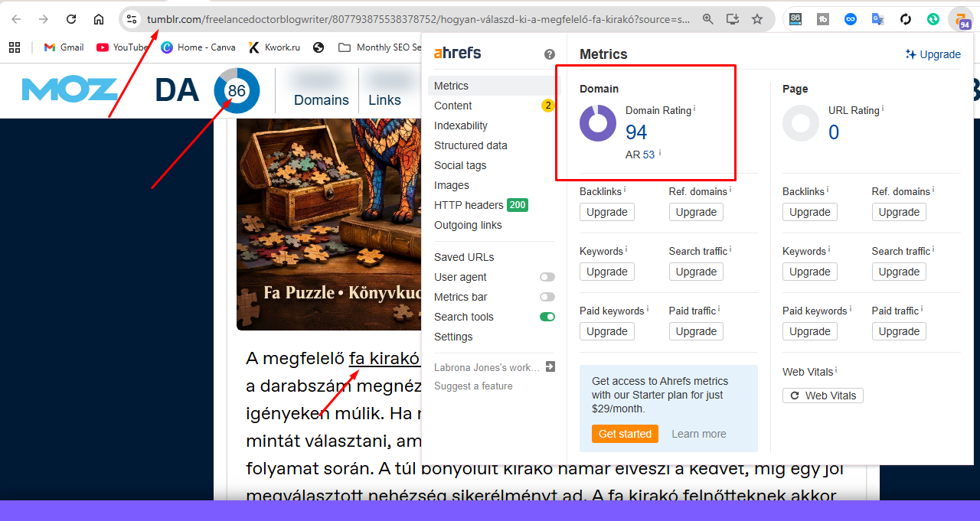Expand Labrona Jones's workspace arrow
Viewport: 980px width, 521px height.
(550, 366)
